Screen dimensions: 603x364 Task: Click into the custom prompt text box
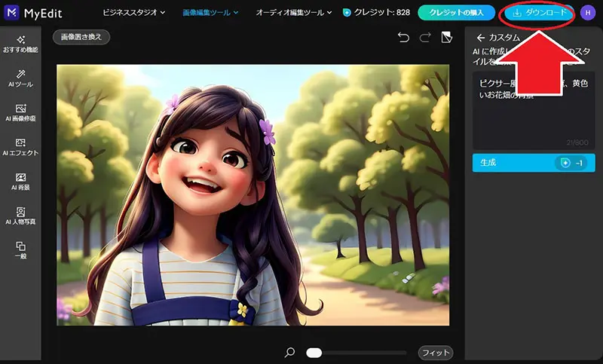click(534, 110)
